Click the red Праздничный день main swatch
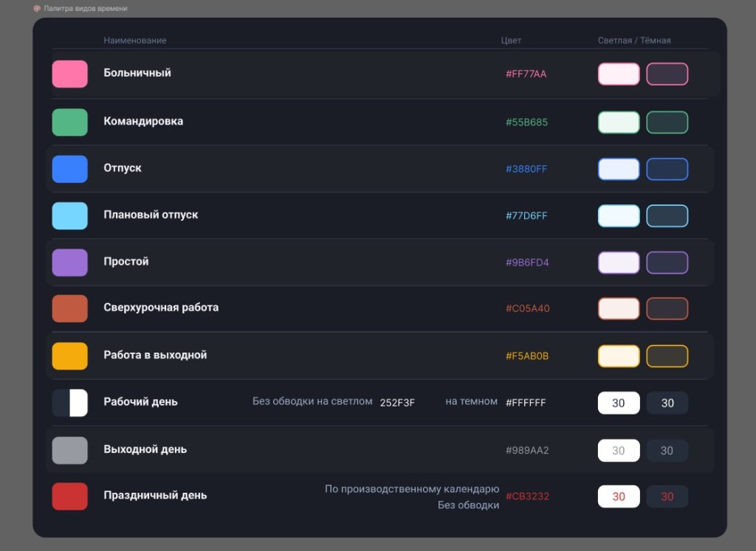The width and height of the screenshot is (756, 551). click(70, 496)
